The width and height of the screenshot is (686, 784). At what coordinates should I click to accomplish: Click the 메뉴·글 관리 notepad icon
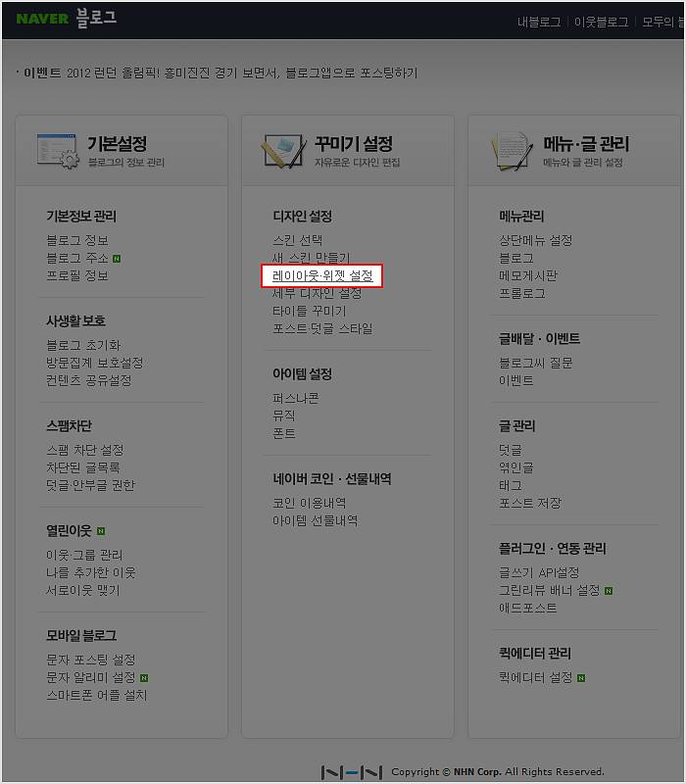[511, 151]
